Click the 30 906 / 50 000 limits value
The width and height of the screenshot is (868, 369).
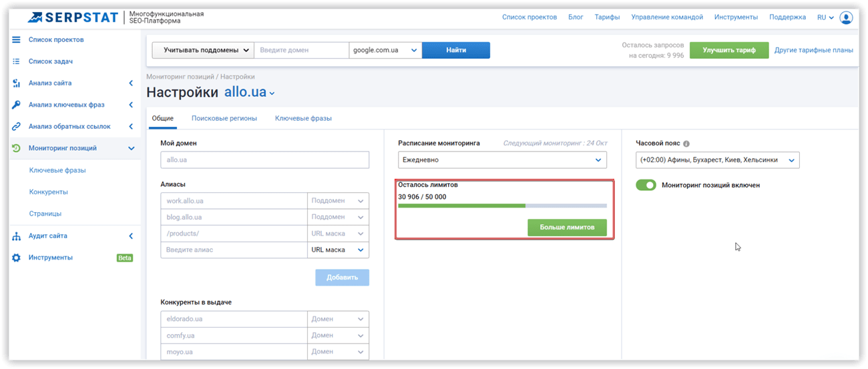422,197
